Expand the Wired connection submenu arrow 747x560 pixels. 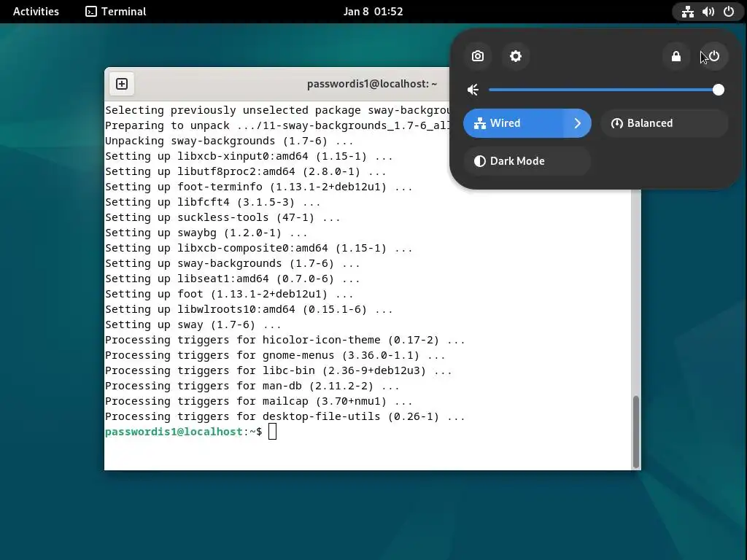pyautogui.click(x=578, y=123)
